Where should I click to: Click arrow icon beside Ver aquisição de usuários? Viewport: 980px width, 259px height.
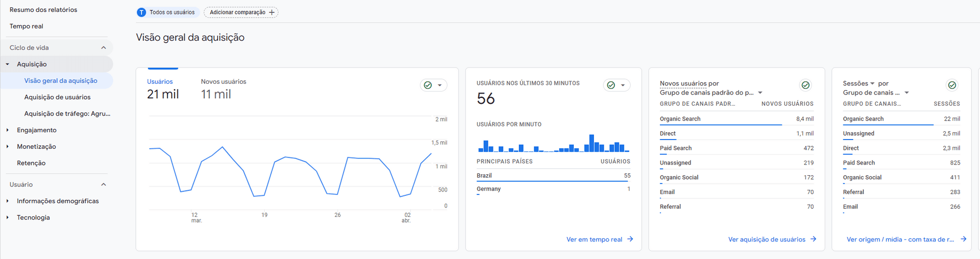813,239
